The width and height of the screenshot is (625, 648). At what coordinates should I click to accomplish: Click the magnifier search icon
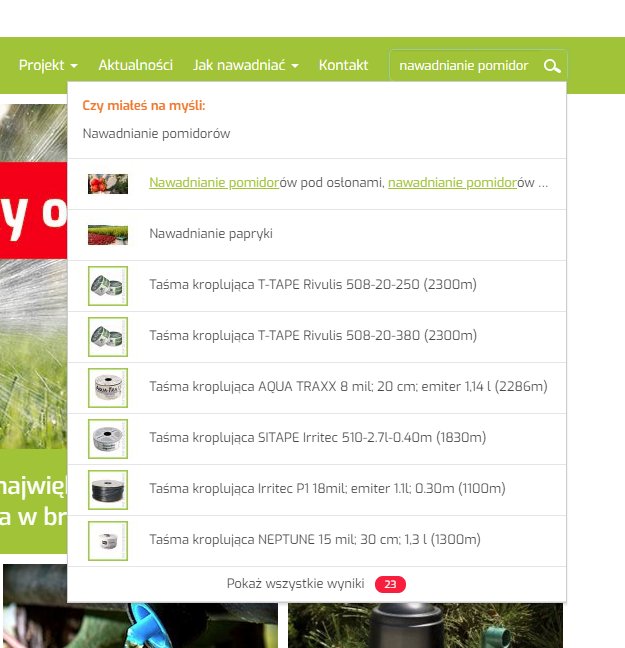[x=552, y=66]
